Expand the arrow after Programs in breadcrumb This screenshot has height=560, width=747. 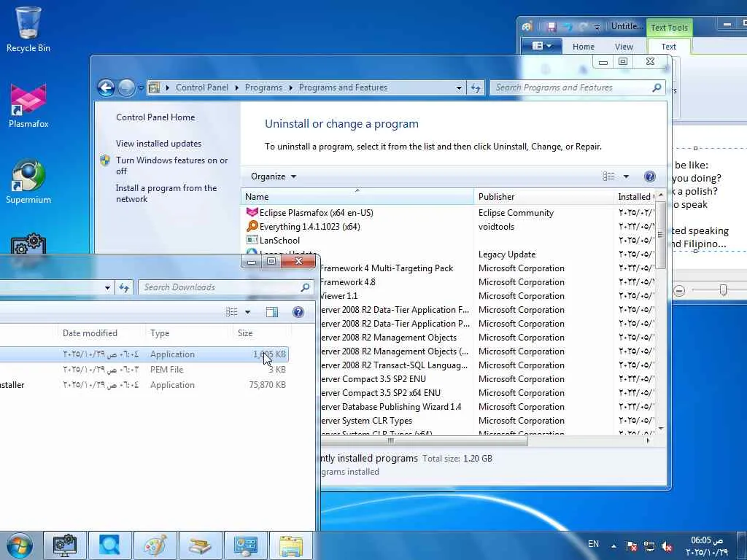coord(290,87)
